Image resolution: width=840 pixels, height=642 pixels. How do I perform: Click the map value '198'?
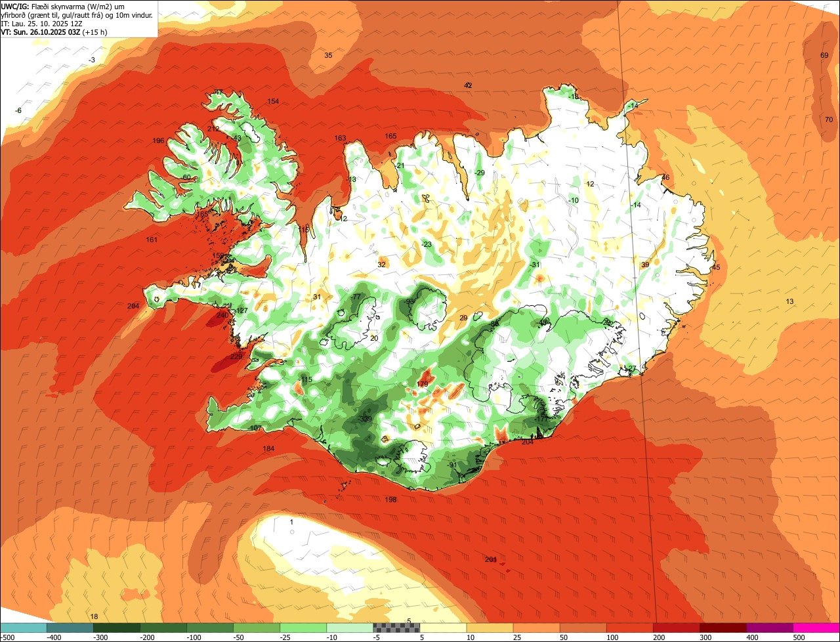391,500
